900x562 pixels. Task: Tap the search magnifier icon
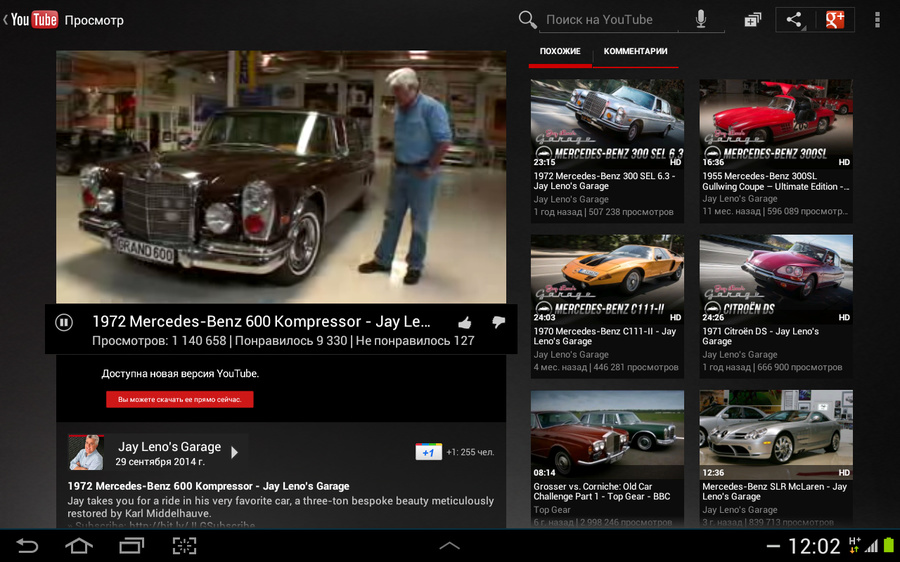click(527, 20)
